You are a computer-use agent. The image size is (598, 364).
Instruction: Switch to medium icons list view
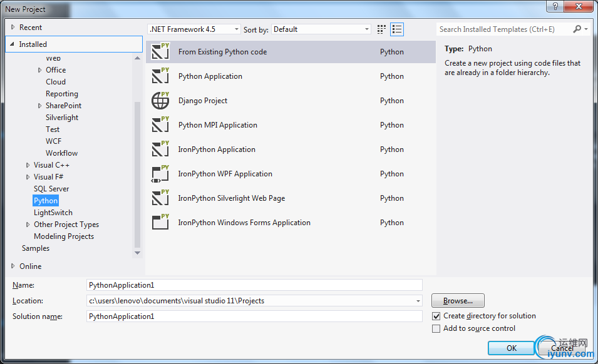(x=397, y=29)
